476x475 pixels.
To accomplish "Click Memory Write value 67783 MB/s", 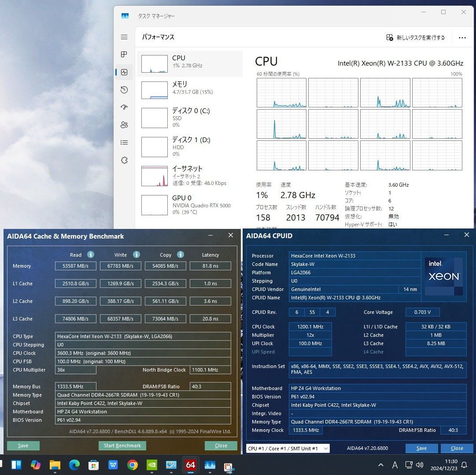I will 121,266.
